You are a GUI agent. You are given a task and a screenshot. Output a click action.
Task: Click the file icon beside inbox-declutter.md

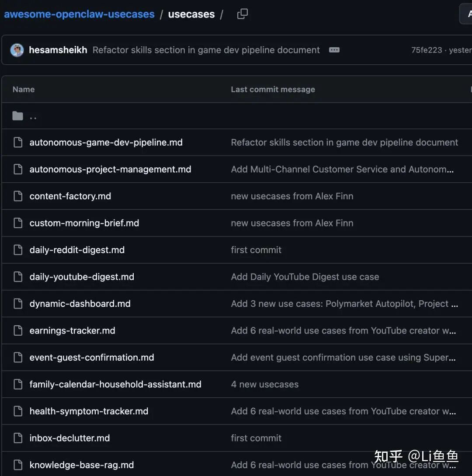point(17,438)
